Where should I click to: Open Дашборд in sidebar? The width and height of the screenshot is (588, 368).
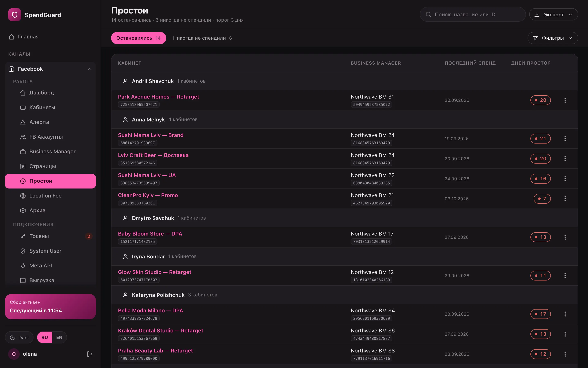[50, 93]
